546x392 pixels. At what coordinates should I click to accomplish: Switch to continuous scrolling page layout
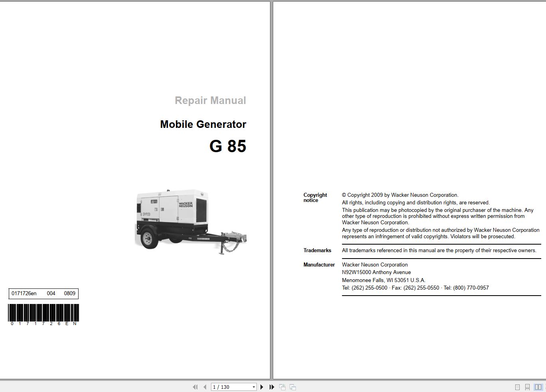[527, 386]
